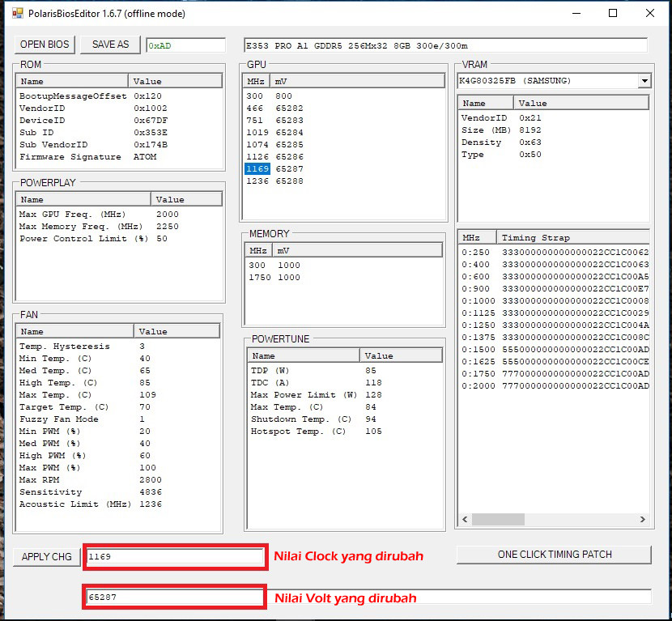Click the BIOS name field E353 PRO A1
This screenshot has height=621, width=672.
click(x=446, y=45)
